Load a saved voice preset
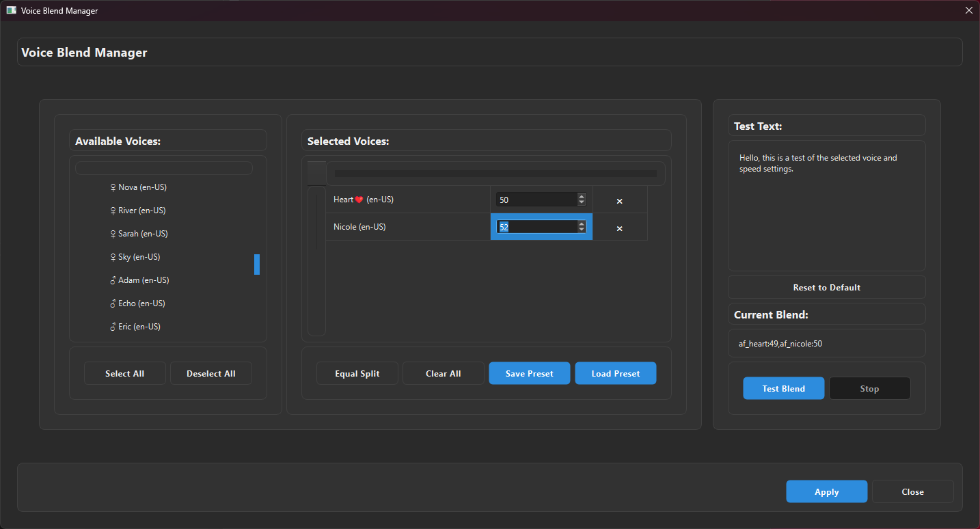This screenshot has height=529, width=980. click(x=615, y=373)
